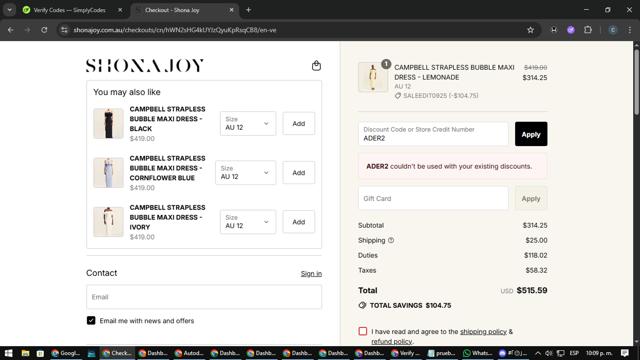Close the Checkout Shona Joy tab
This screenshot has width=640, height=360.
231,10
